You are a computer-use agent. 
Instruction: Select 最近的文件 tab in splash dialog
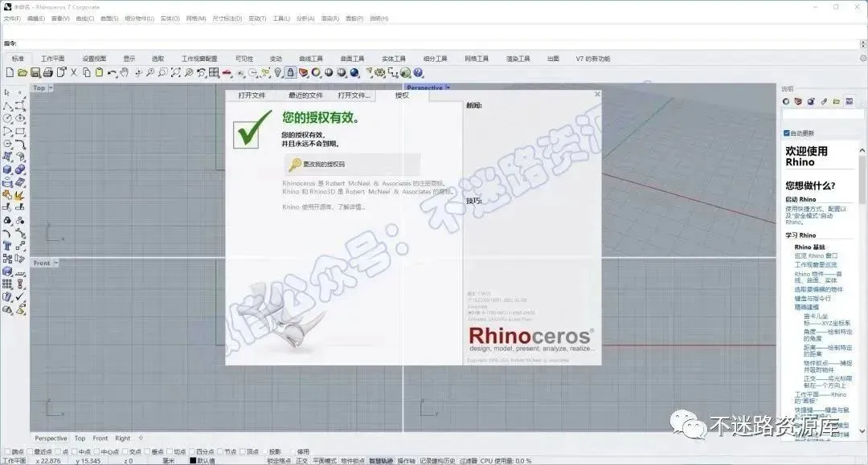tap(305, 96)
